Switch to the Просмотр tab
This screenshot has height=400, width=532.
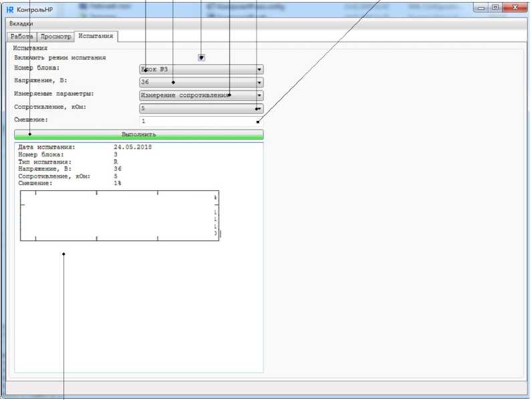tap(55, 37)
